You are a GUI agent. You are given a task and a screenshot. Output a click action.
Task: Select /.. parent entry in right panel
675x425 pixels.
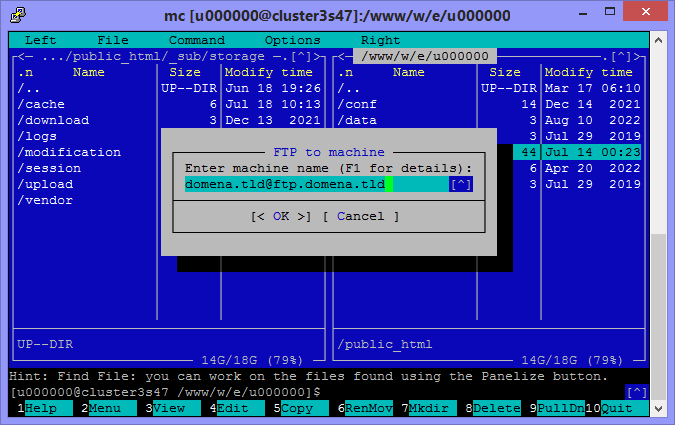(349, 88)
